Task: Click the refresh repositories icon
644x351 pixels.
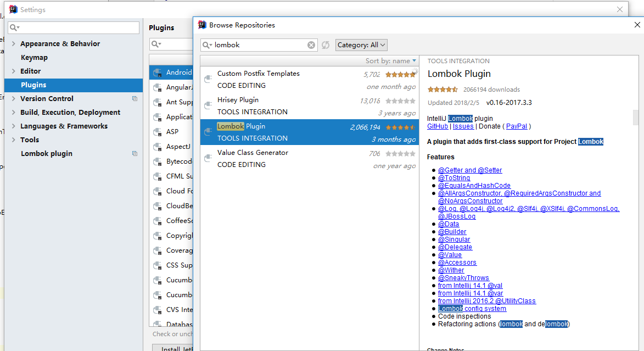Action: (325, 45)
